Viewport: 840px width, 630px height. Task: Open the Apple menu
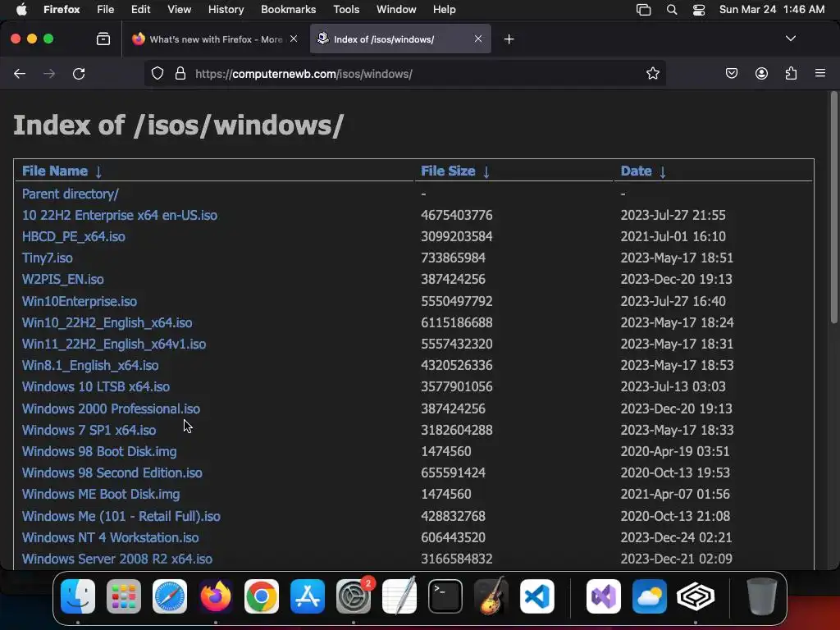[21, 10]
